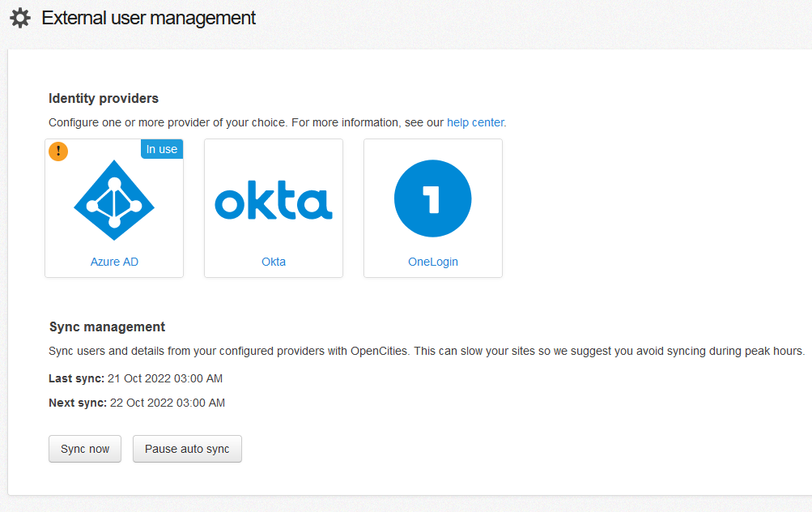Click the Identity providers section heading
The image size is (812, 512).
click(x=103, y=98)
